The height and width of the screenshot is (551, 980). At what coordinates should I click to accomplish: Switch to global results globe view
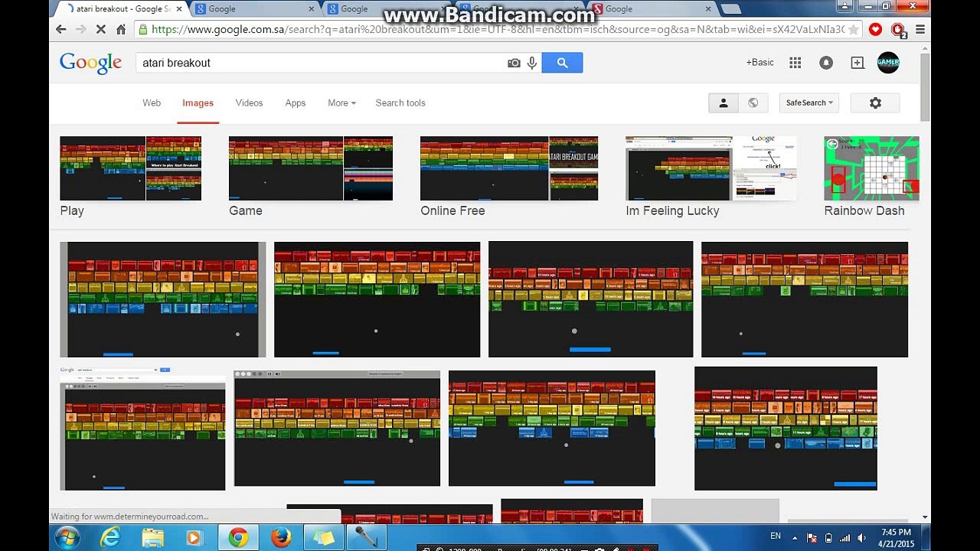coord(753,103)
